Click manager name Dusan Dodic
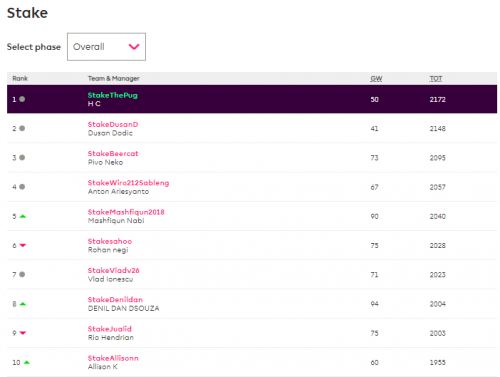 (x=110, y=133)
